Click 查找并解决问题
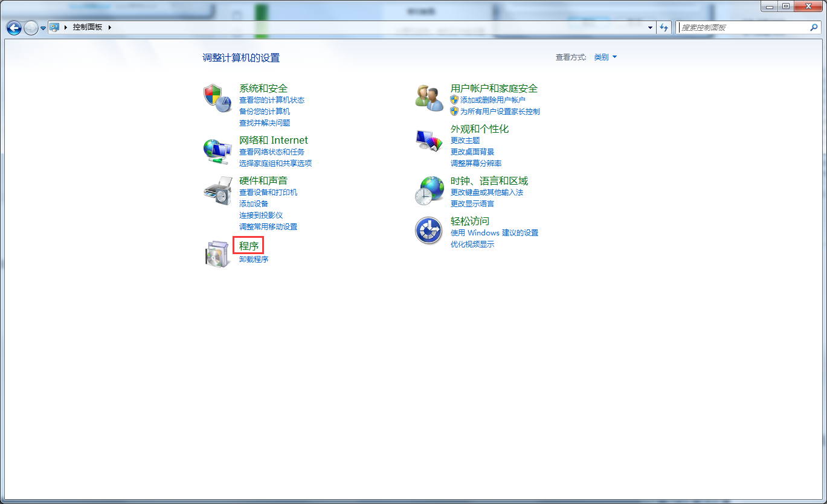Viewport: 827px width, 504px height. coord(265,123)
